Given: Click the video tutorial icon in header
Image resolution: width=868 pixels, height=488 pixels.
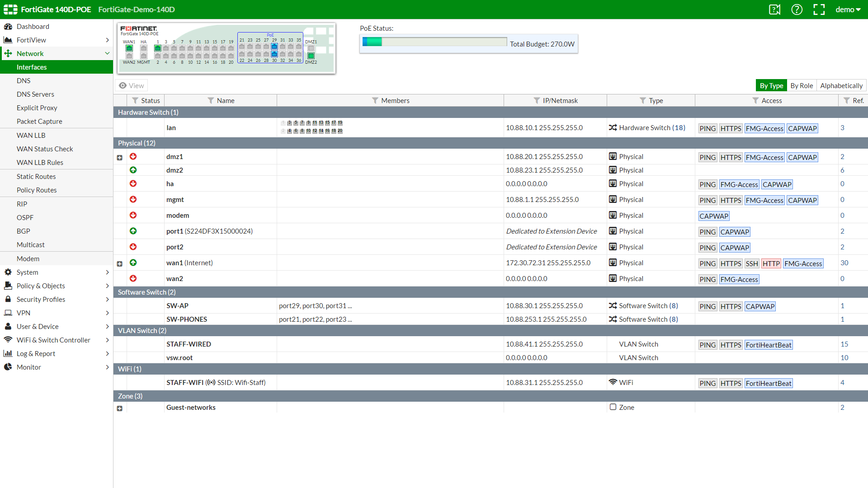Looking at the screenshot, I should (774, 9).
